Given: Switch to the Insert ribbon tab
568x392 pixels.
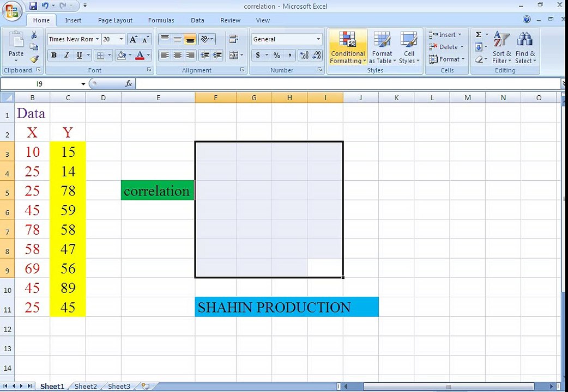Looking at the screenshot, I should (73, 20).
